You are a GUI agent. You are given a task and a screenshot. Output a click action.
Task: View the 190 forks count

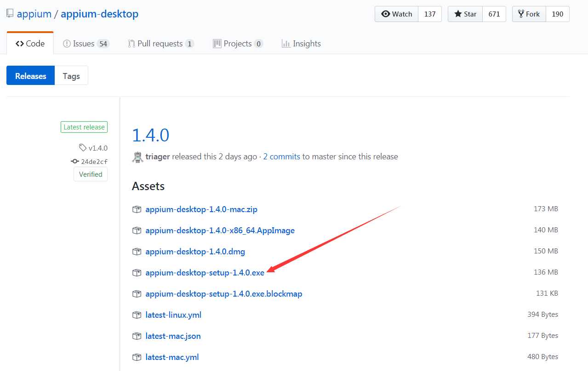[x=558, y=14]
